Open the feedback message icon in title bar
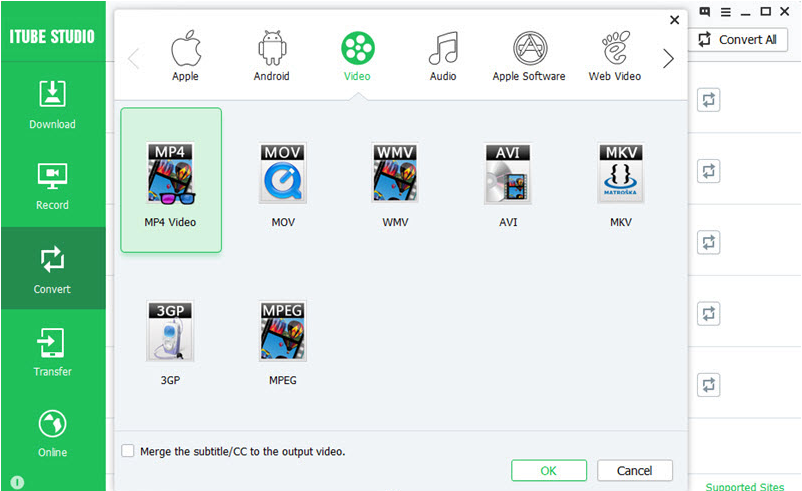The image size is (802, 491). [705, 12]
